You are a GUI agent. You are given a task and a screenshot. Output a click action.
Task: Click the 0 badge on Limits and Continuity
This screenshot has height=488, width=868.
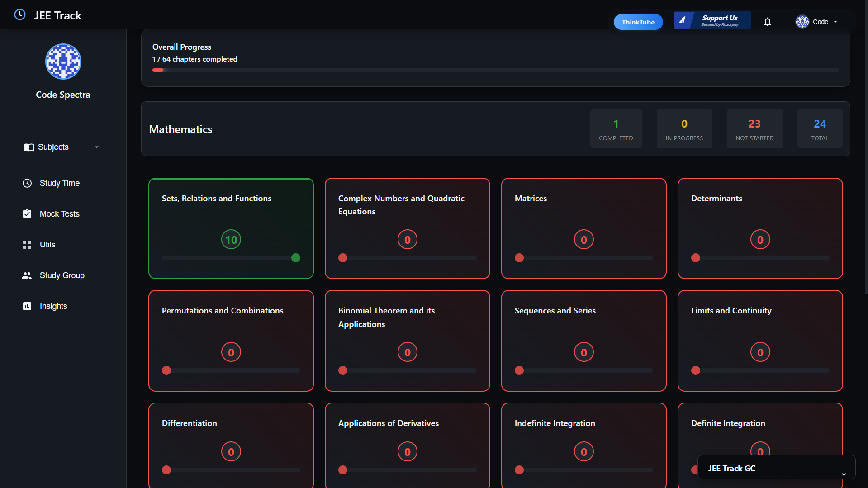760,352
